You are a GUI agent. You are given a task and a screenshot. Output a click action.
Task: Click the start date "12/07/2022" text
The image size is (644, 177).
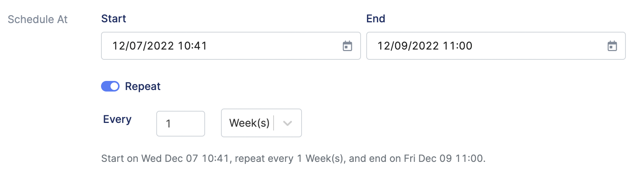(143, 46)
